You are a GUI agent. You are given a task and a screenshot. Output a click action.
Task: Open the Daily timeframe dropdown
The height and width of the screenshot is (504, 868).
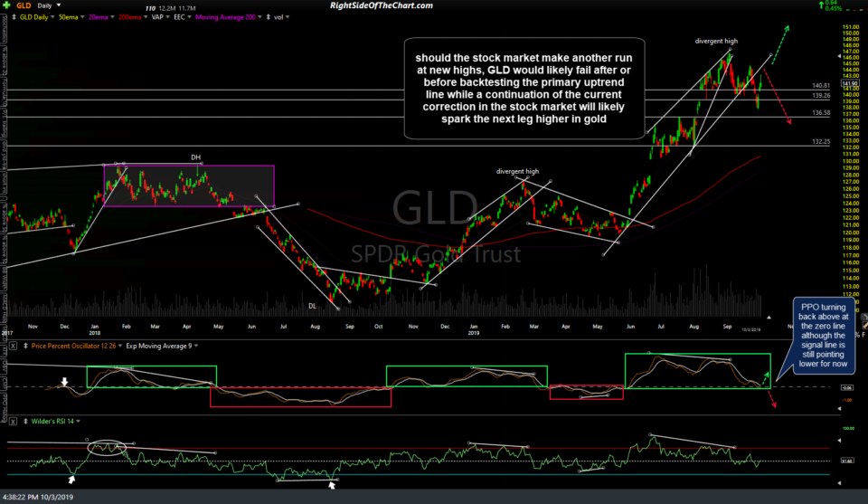click(58, 5)
